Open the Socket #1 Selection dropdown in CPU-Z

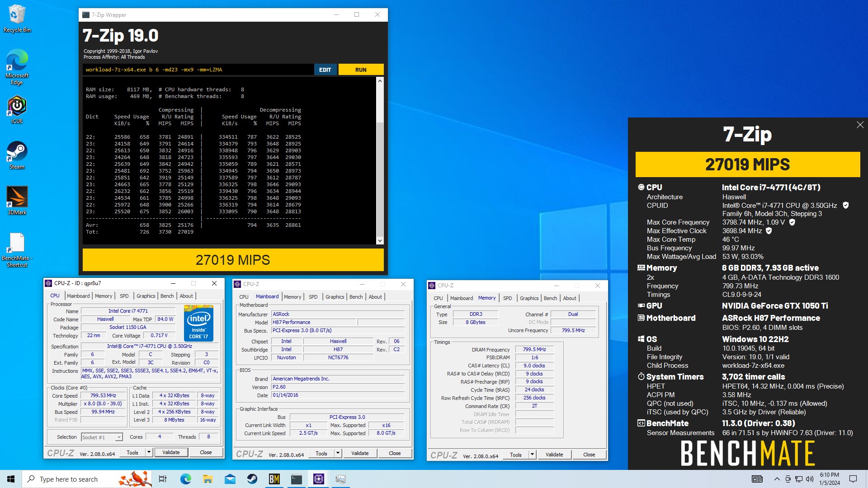102,437
